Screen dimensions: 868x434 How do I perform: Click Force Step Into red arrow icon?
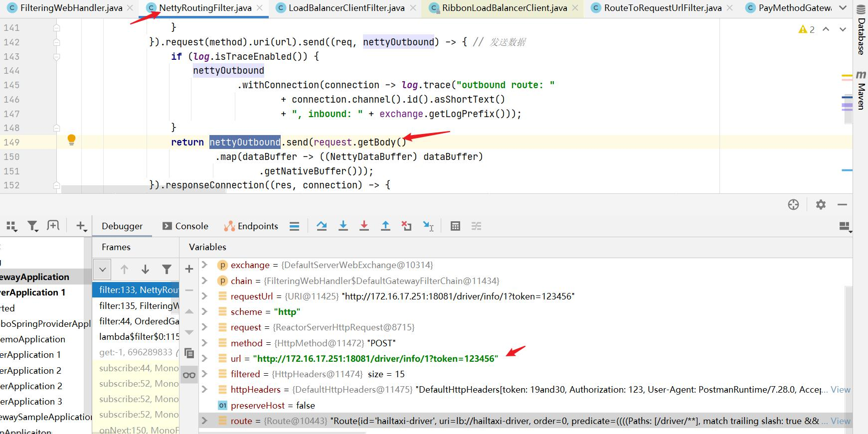(x=364, y=226)
